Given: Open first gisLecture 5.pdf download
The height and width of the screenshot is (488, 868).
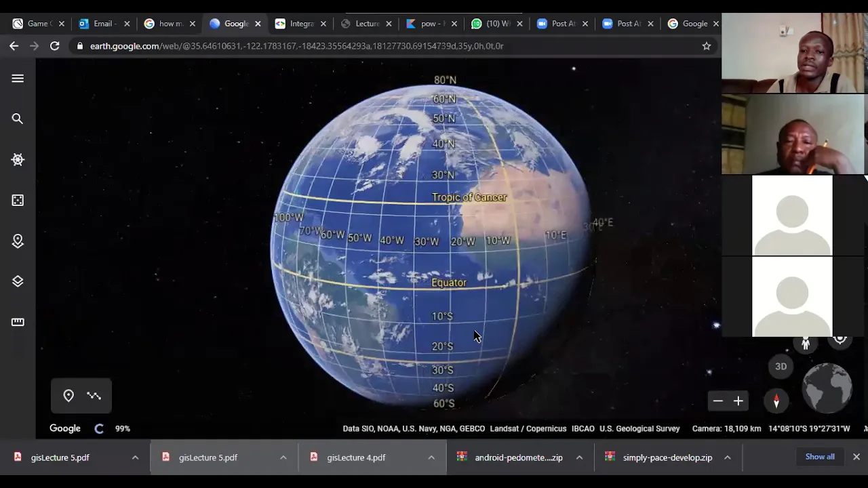Looking at the screenshot, I should (60, 457).
